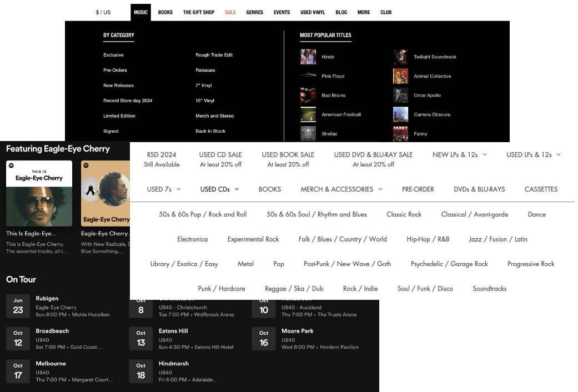Open the Exclusive category link
Screen dimensions: 578x392
pyautogui.click(x=113, y=55)
